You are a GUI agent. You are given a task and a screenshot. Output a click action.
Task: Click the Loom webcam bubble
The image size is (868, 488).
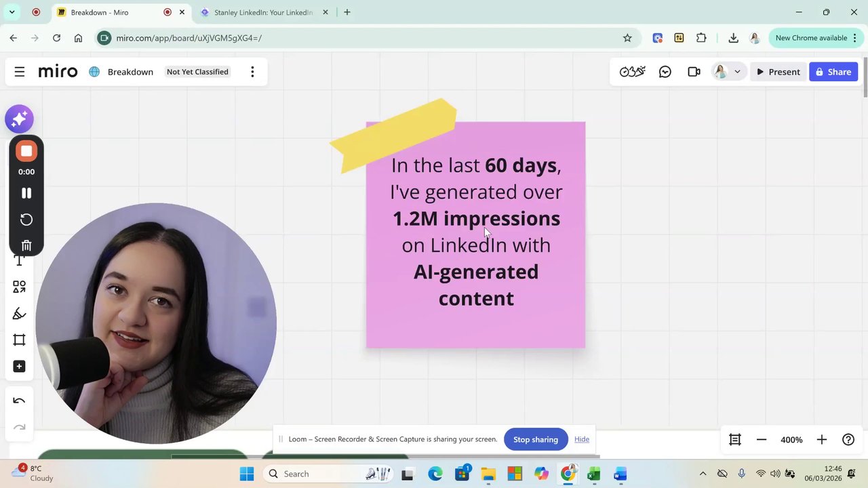156,323
